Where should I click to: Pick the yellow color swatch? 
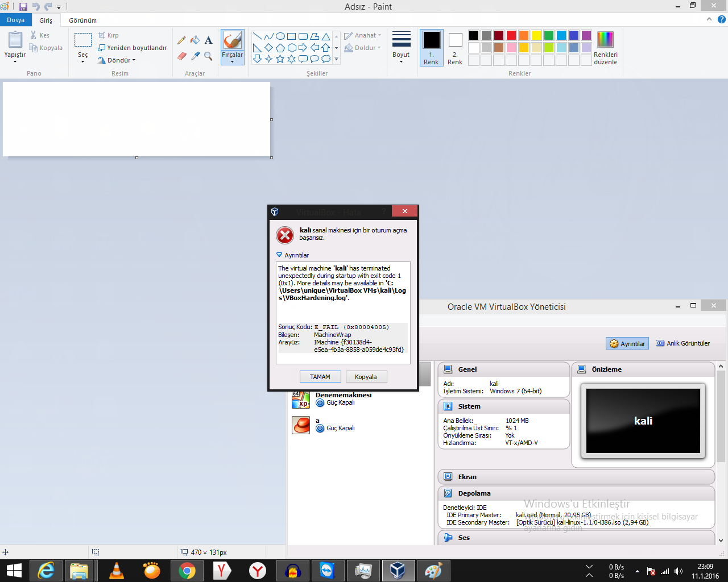(x=536, y=35)
